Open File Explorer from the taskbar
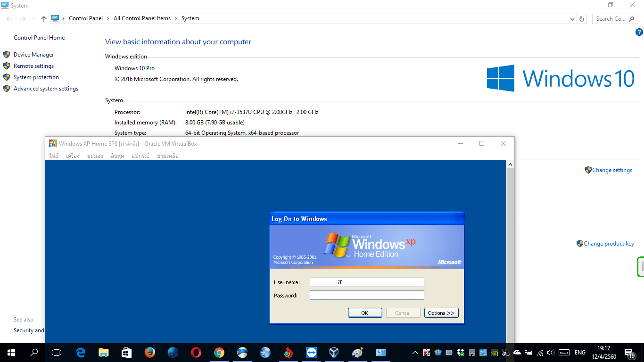 [x=104, y=352]
